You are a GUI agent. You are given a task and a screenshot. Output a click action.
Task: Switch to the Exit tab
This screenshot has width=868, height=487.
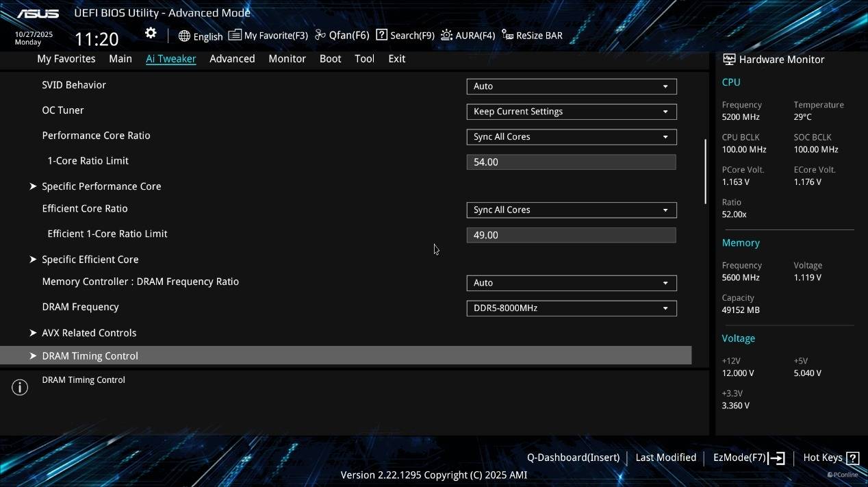[x=397, y=59]
